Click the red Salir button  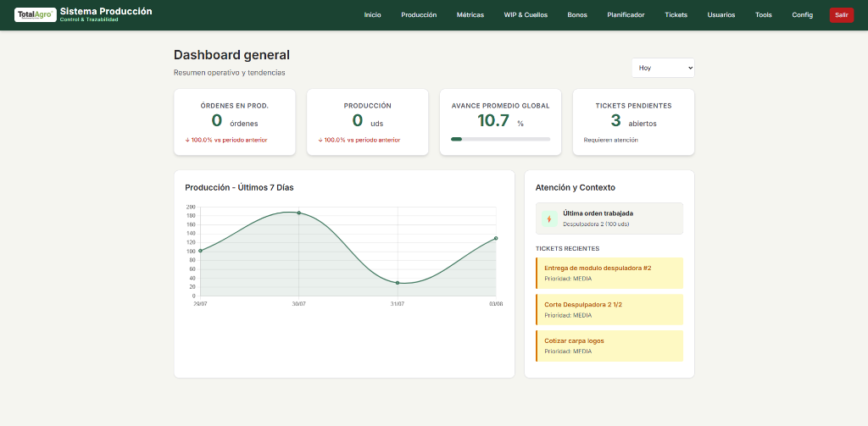pyautogui.click(x=842, y=15)
